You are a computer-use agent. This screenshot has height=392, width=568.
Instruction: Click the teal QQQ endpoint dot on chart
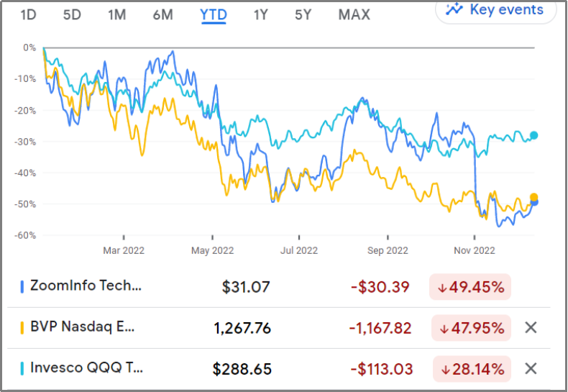click(533, 135)
